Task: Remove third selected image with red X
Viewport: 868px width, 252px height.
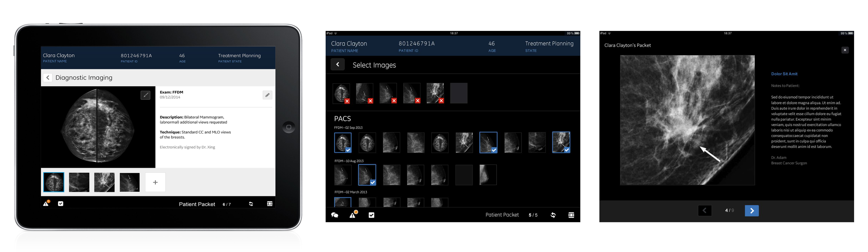Action: tap(394, 101)
